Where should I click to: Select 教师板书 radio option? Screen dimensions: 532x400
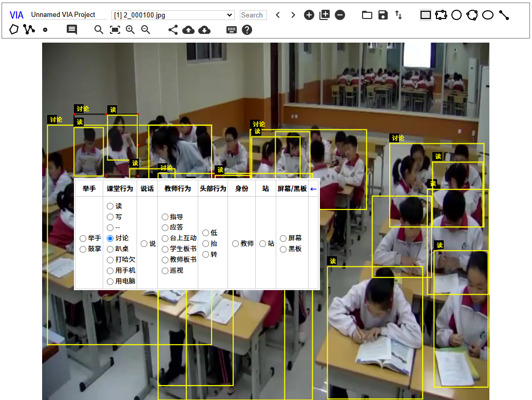165,260
